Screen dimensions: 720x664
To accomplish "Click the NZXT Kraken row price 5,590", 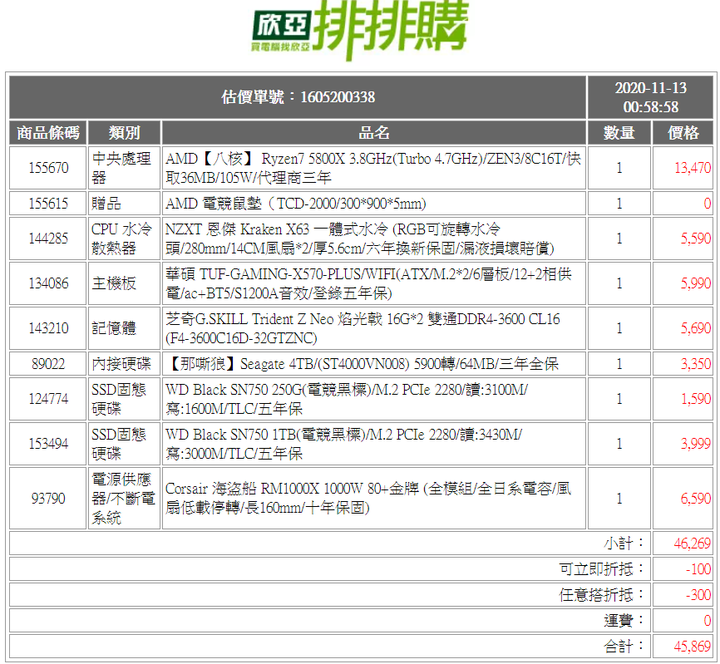I will pos(696,239).
